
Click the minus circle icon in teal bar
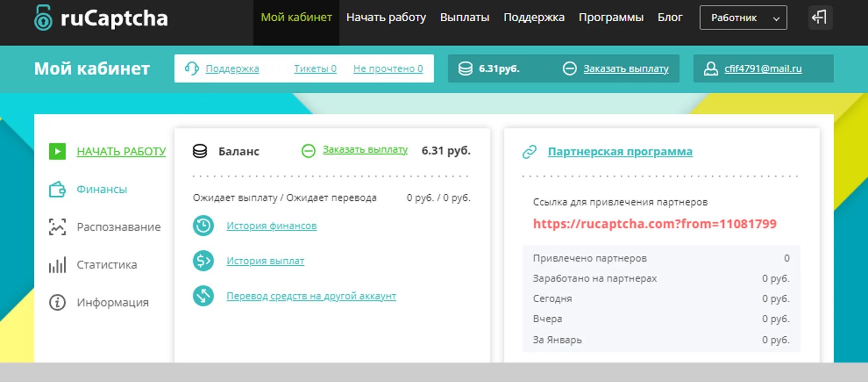pyautogui.click(x=570, y=68)
